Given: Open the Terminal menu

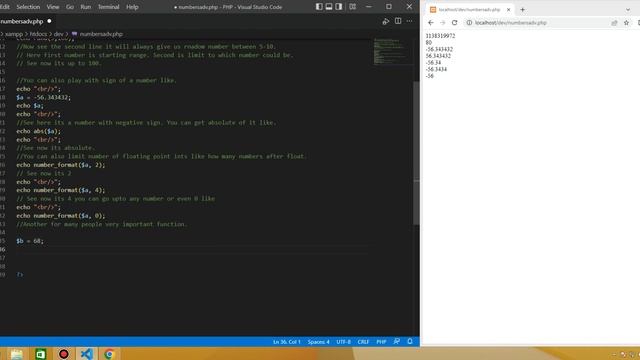Looking at the screenshot, I should pyautogui.click(x=108, y=7).
